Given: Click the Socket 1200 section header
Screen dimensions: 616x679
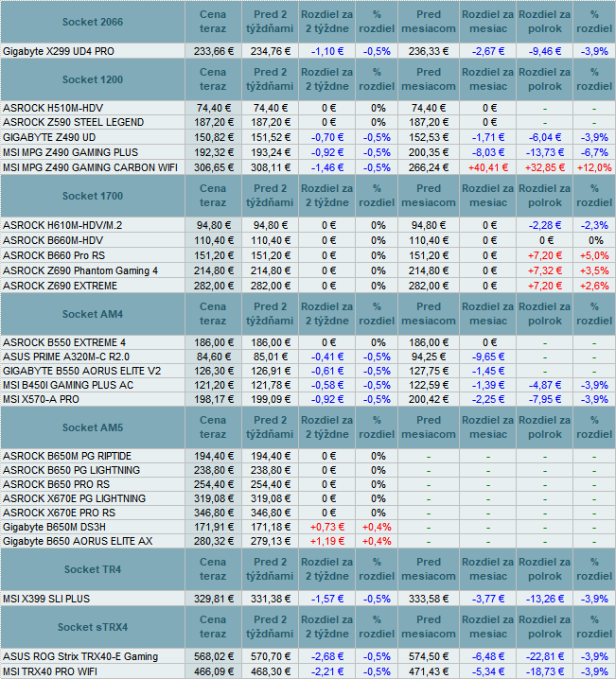Looking at the screenshot, I should tap(93, 79).
